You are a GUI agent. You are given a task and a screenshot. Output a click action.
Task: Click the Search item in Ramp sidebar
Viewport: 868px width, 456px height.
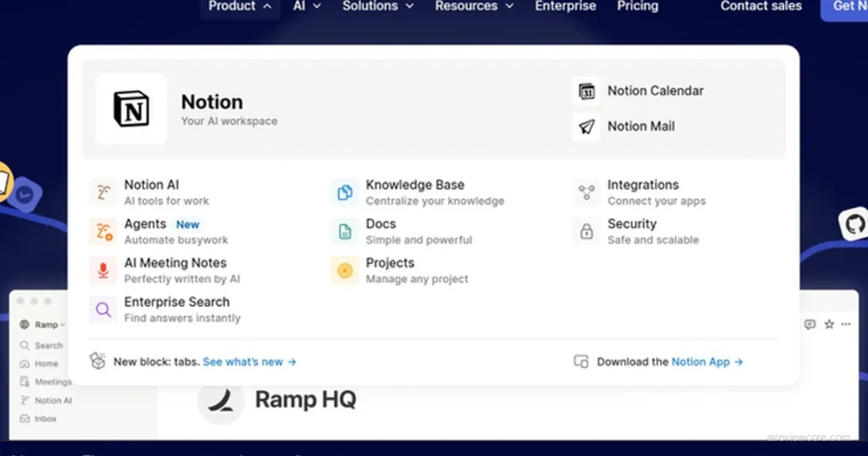click(x=42, y=345)
